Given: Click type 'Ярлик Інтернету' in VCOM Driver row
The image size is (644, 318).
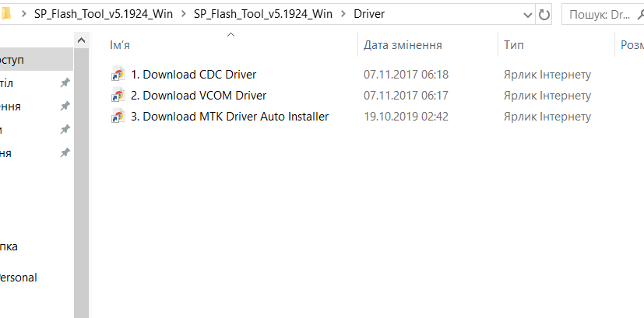Looking at the screenshot, I should pyautogui.click(x=547, y=96).
